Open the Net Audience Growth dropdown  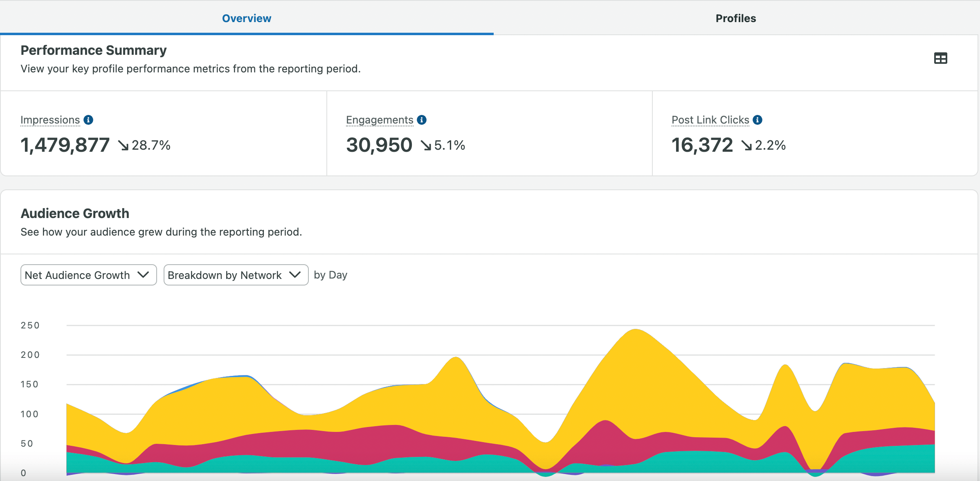point(88,275)
